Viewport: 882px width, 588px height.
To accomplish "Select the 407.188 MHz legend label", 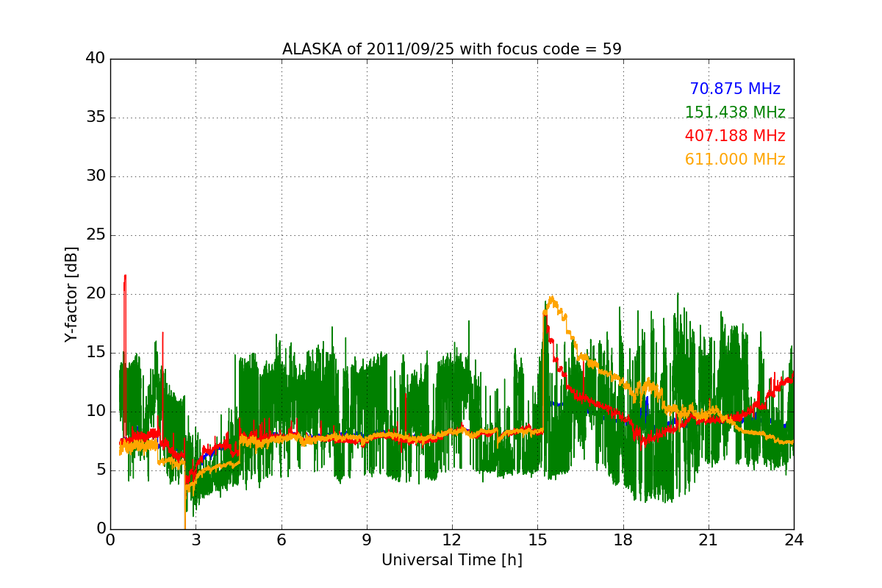I will coord(735,136).
